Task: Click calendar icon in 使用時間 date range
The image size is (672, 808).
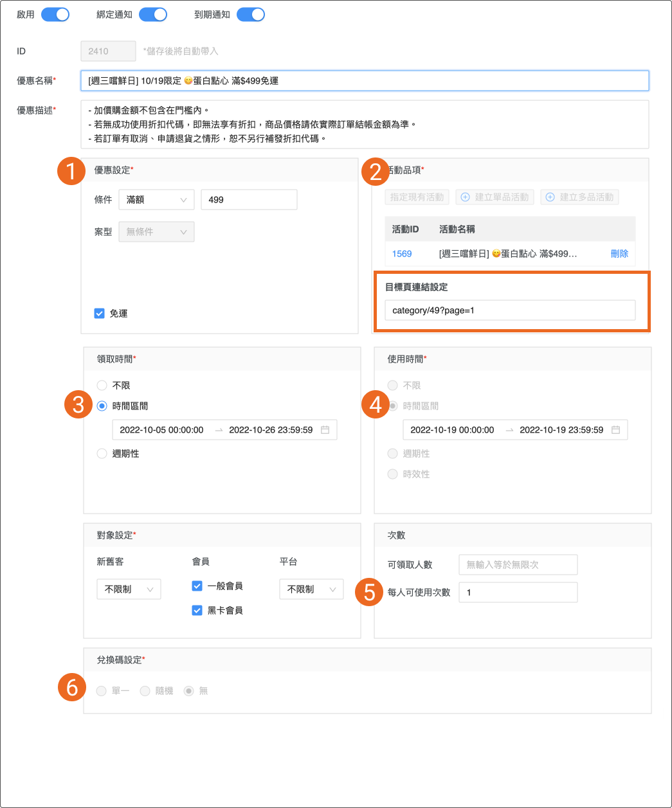Action: (x=615, y=430)
